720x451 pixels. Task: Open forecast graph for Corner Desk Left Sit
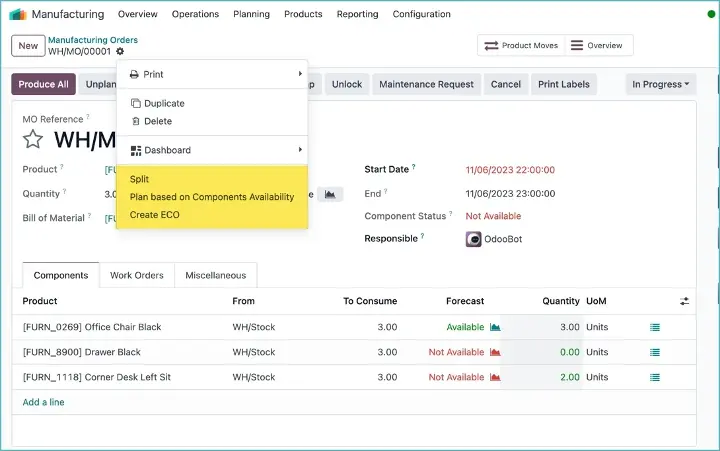tap(495, 377)
